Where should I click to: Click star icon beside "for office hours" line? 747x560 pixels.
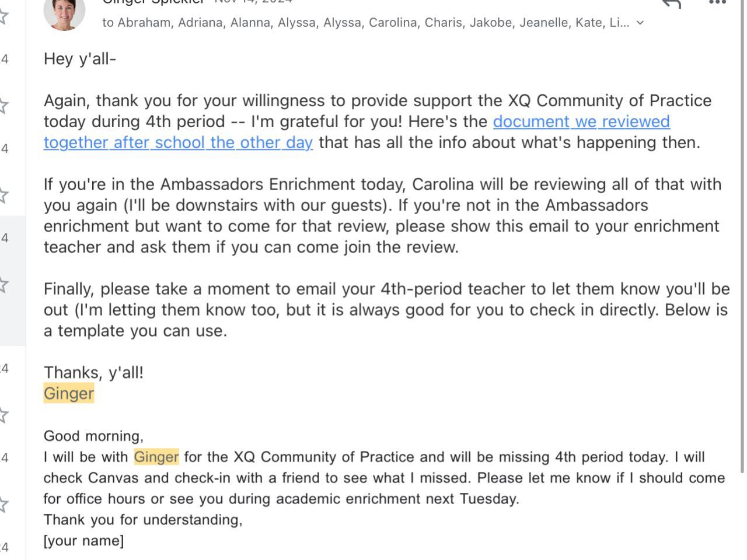coord(4,504)
